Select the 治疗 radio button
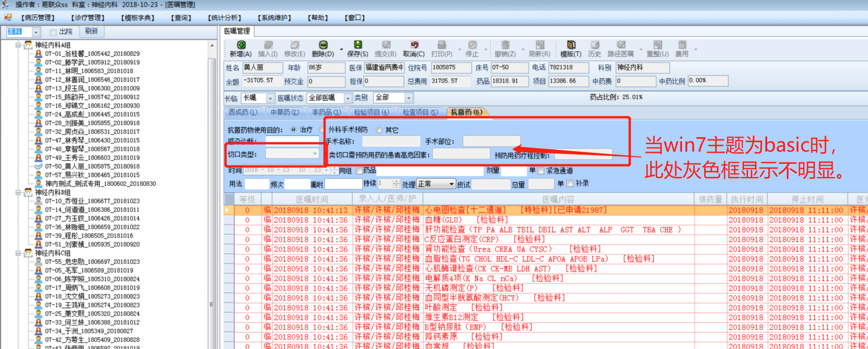The width and height of the screenshot is (868, 349). 293,130
